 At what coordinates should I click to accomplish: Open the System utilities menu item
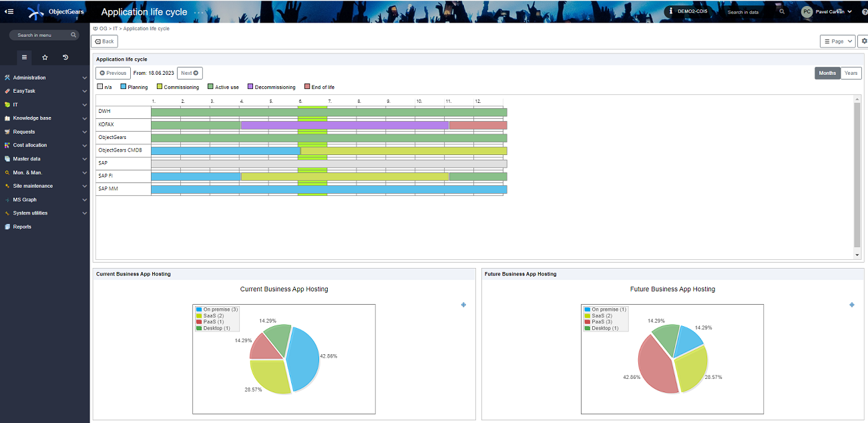[x=31, y=213]
